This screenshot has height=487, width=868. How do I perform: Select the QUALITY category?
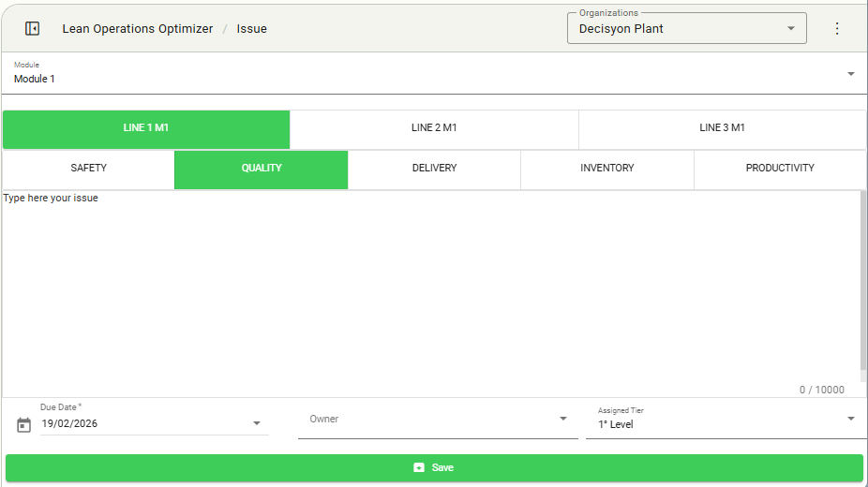(x=262, y=169)
